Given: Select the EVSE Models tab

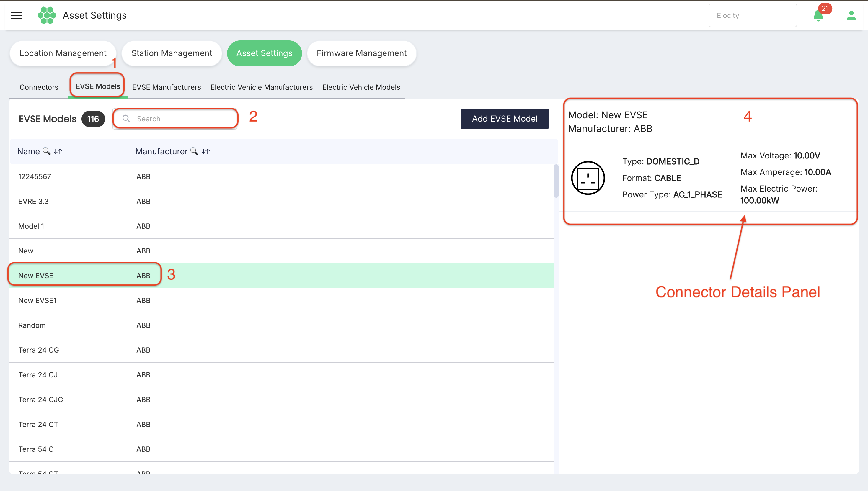Looking at the screenshot, I should tap(98, 86).
